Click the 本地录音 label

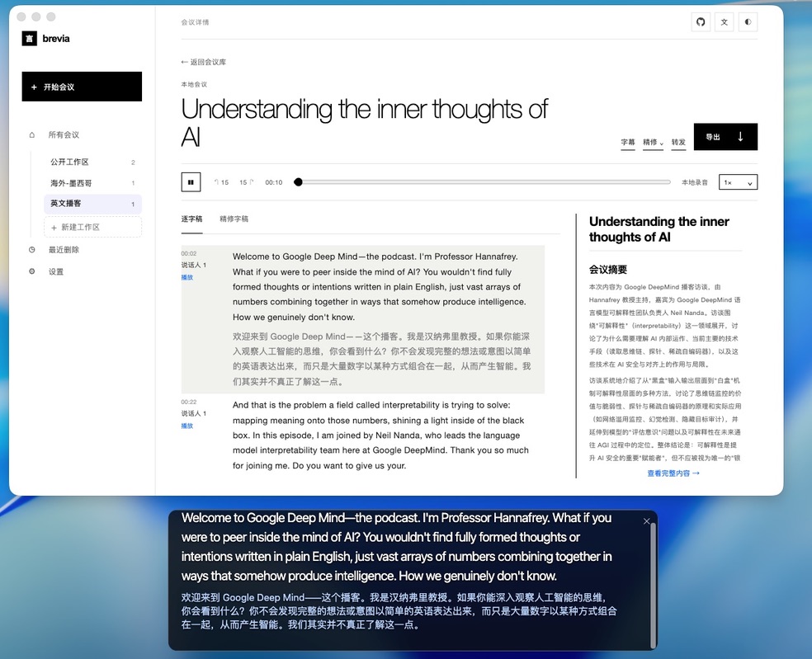[695, 182]
